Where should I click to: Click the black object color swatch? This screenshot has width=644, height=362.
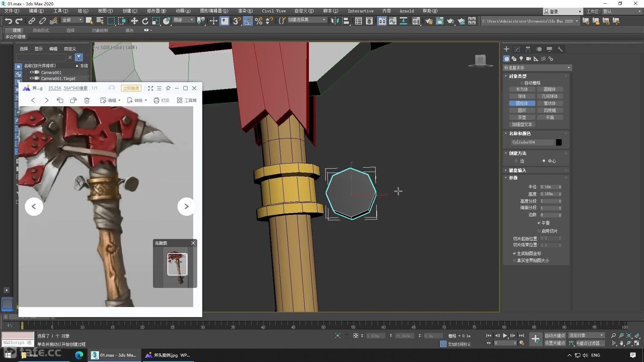click(x=559, y=142)
